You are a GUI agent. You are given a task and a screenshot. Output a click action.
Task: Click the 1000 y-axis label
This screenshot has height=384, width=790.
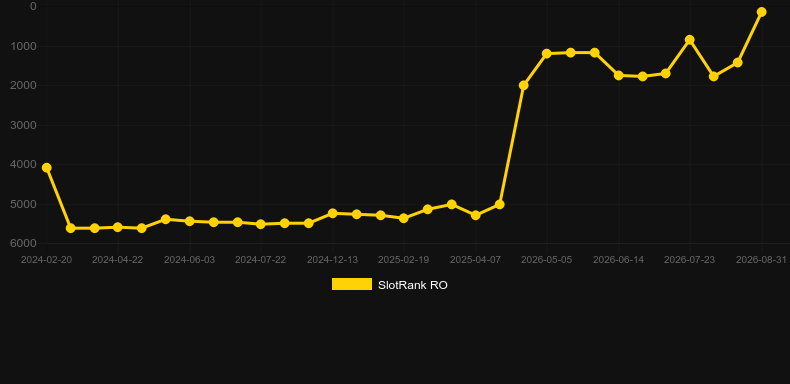pyautogui.click(x=24, y=46)
